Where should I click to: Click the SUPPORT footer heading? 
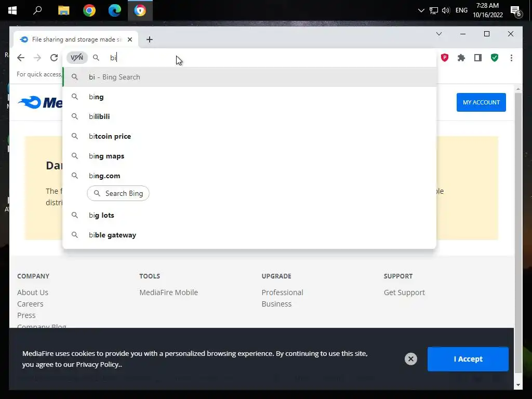point(398,276)
